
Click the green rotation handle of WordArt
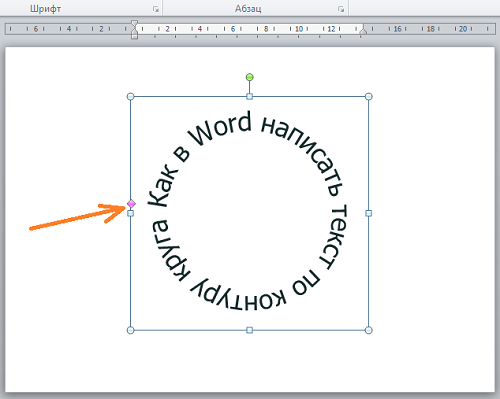click(x=249, y=77)
